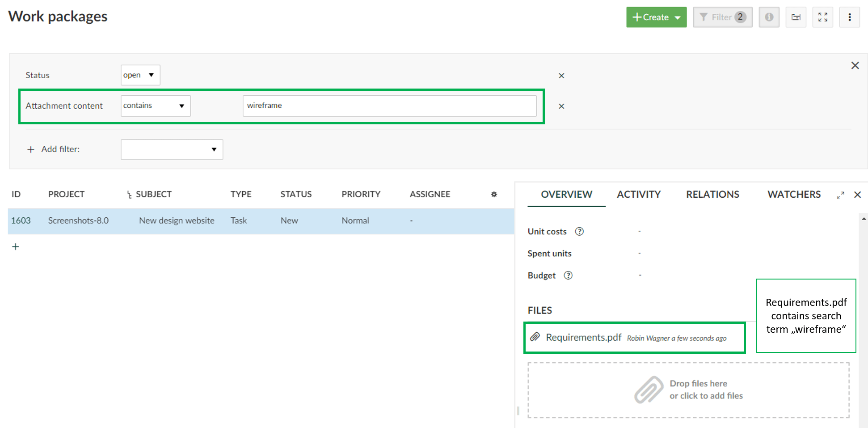
Task: Switch to the Activity tab
Action: tap(638, 195)
